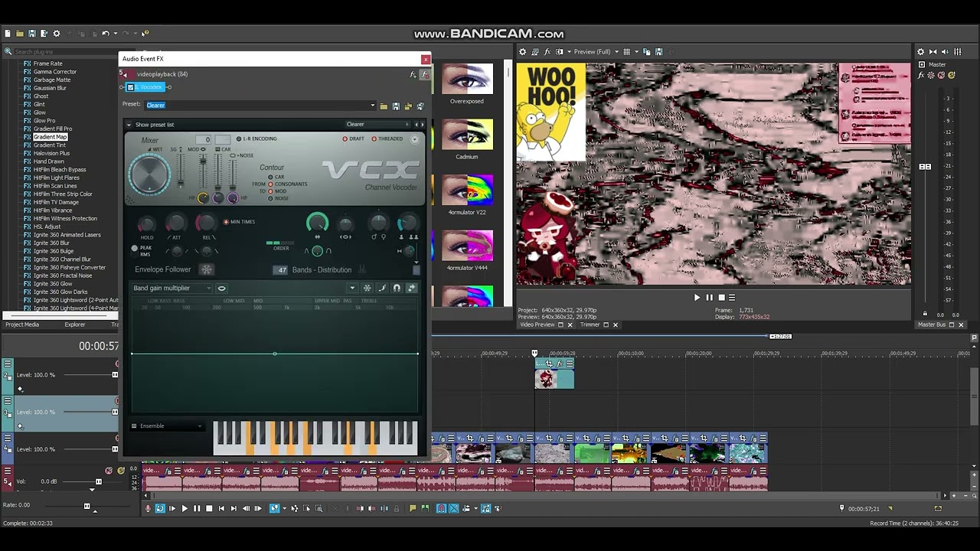
Task: Insert marker with the yellow marker icon
Action: (413, 508)
